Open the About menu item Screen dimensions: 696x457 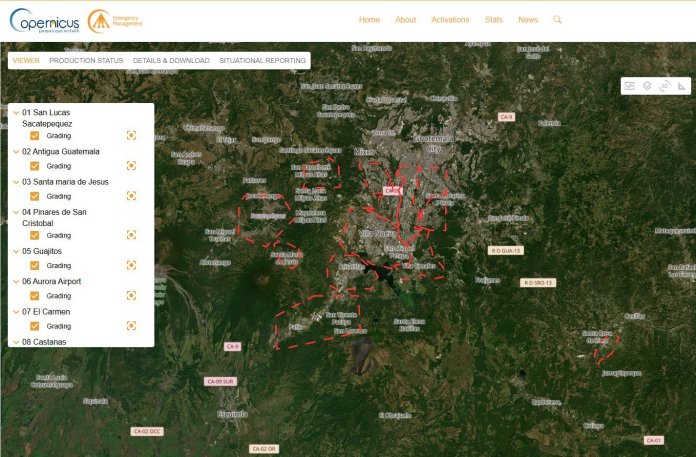pyautogui.click(x=406, y=20)
